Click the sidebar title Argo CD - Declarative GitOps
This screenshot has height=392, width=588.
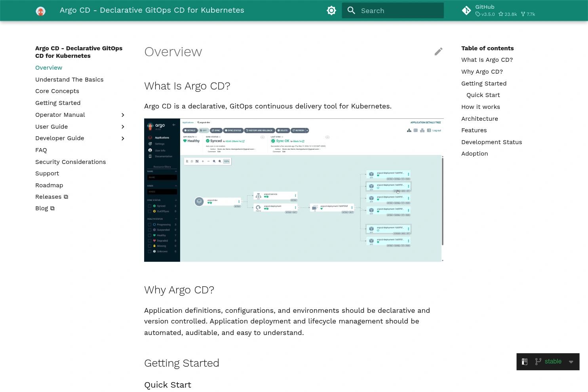tap(79, 52)
